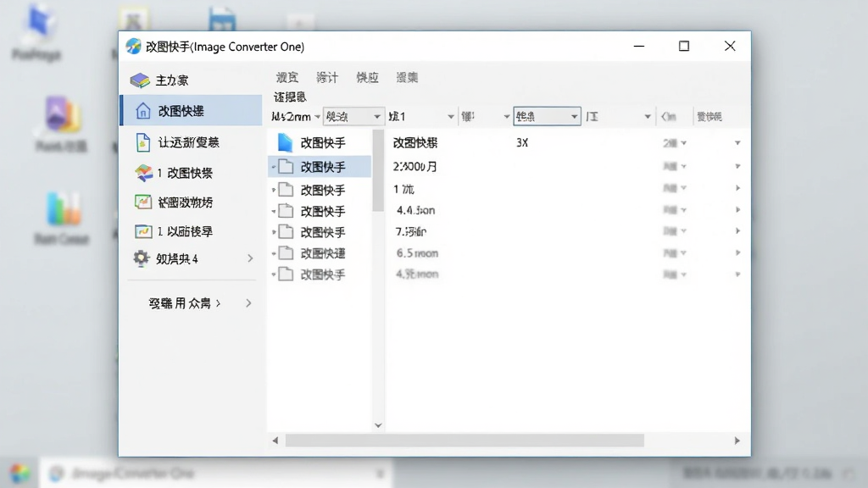
Task: Switch to the fourth tab ending in 集
Action: (x=407, y=77)
